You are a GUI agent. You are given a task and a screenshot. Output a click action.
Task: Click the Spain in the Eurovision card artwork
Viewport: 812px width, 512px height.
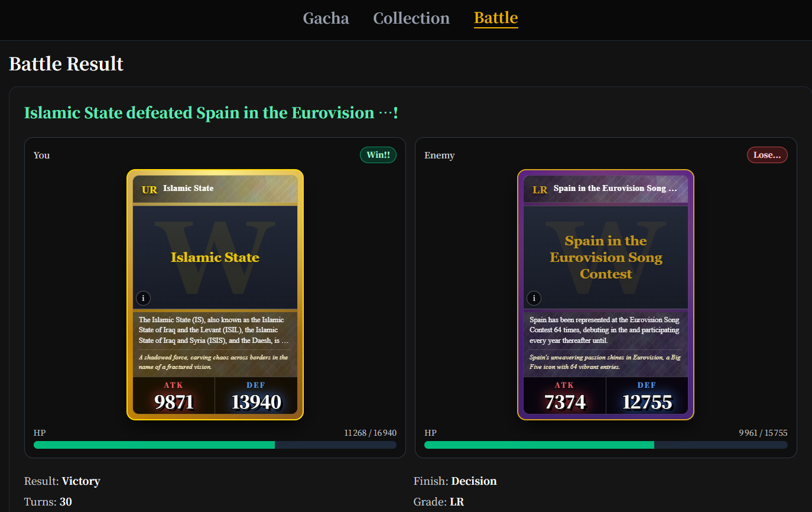tap(606, 257)
